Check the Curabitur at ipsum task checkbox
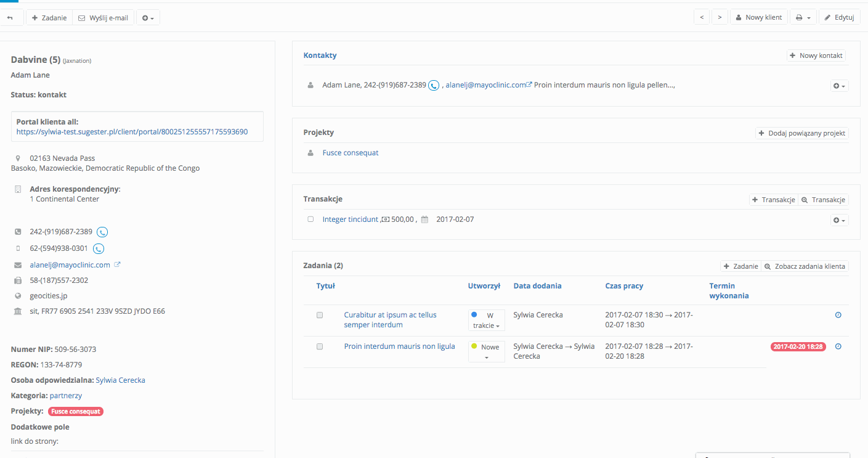Viewport: 868px width, 458px height. [319, 315]
